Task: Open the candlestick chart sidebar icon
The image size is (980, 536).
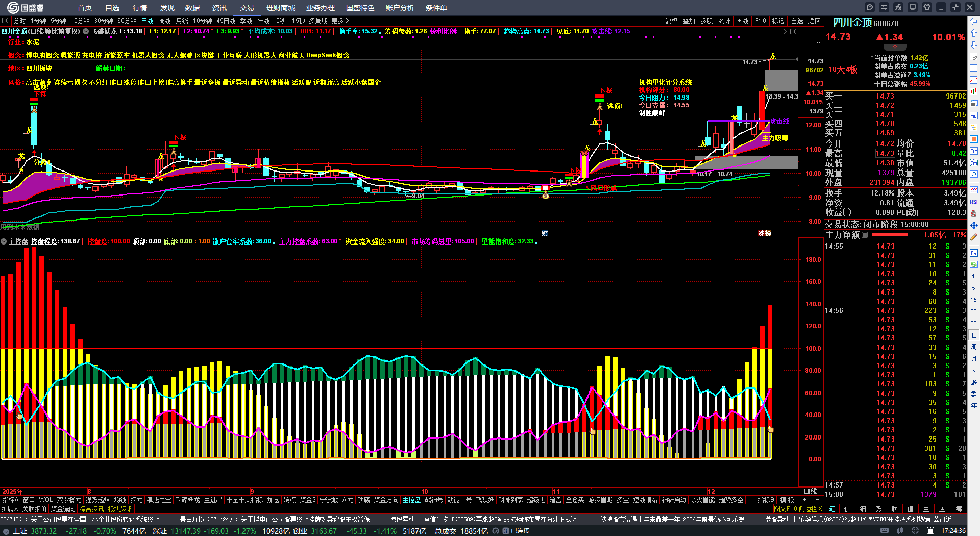Action: pyautogui.click(x=974, y=92)
